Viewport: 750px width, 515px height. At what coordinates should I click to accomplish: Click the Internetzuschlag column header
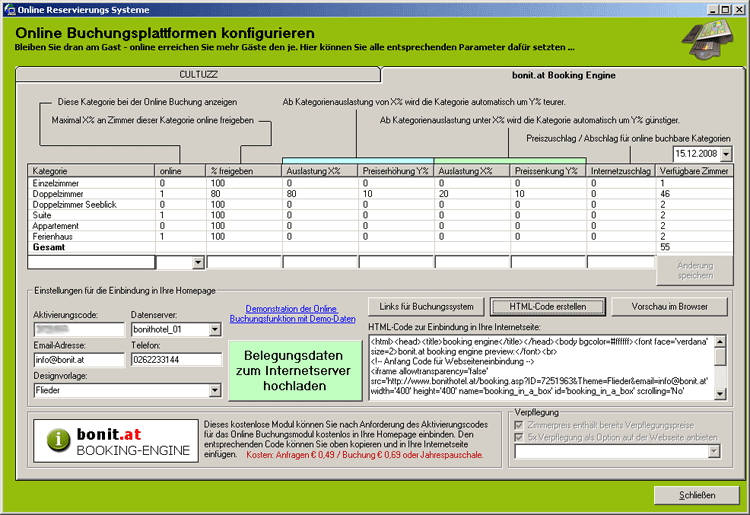pos(621,171)
